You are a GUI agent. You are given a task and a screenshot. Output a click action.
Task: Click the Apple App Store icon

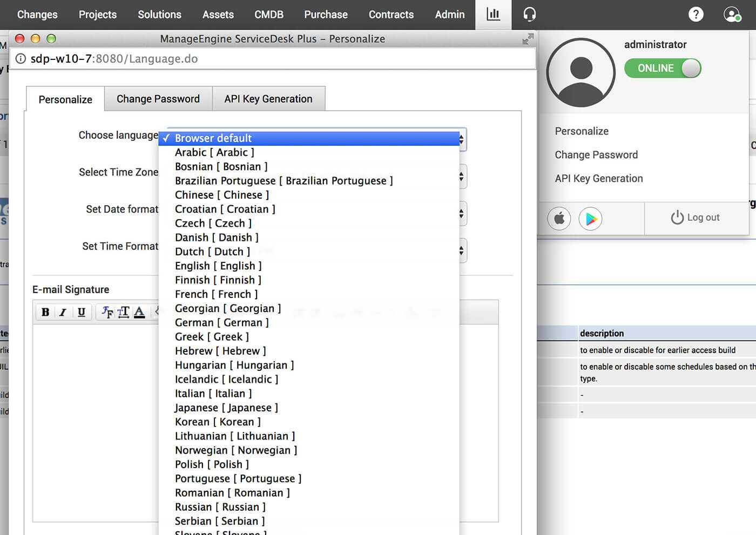tap(559, 219)
